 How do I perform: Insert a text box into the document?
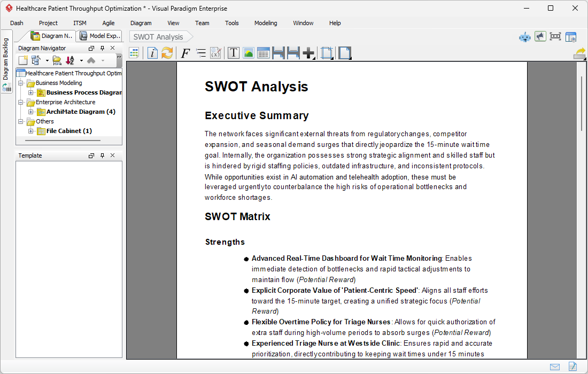coord(233,53)
